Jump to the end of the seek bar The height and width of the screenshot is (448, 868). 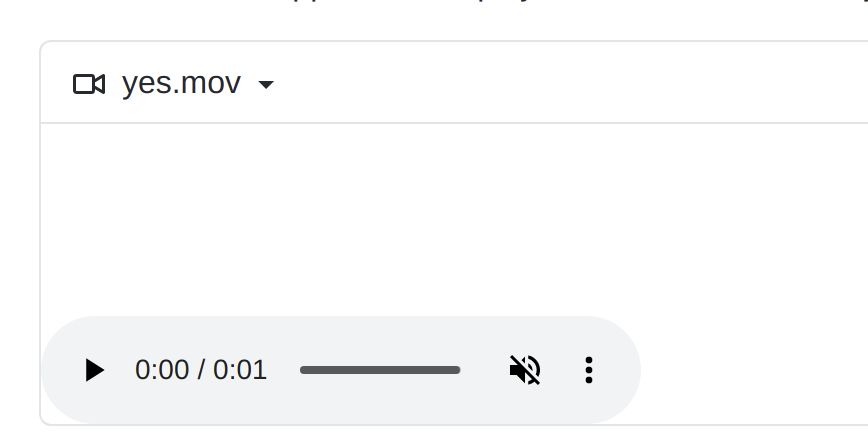click(458, 370)
